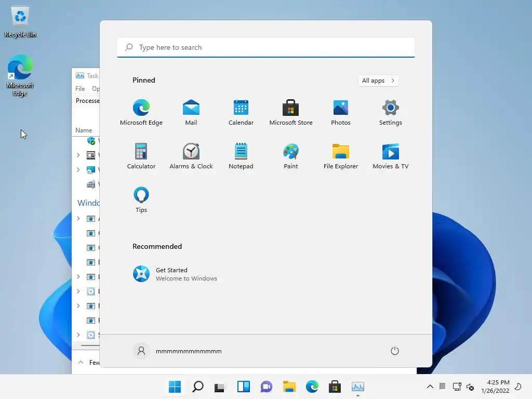Launch Movies & TV
Image resolution: width=532 pixels, height=399 pixels.
(x=391, y=156)
